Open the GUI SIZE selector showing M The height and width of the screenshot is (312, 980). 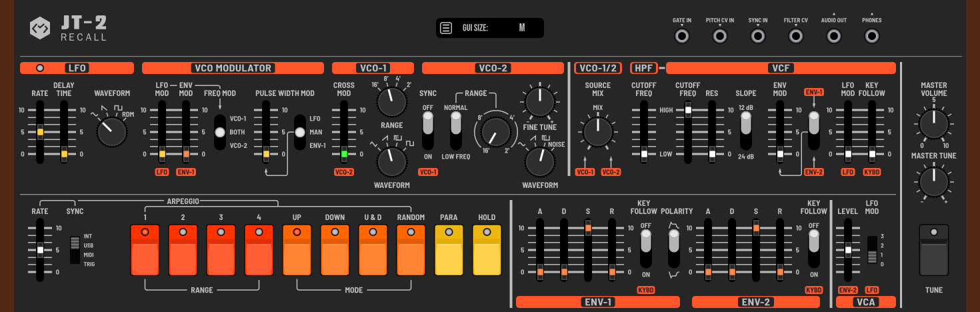(x=522, y=28)
